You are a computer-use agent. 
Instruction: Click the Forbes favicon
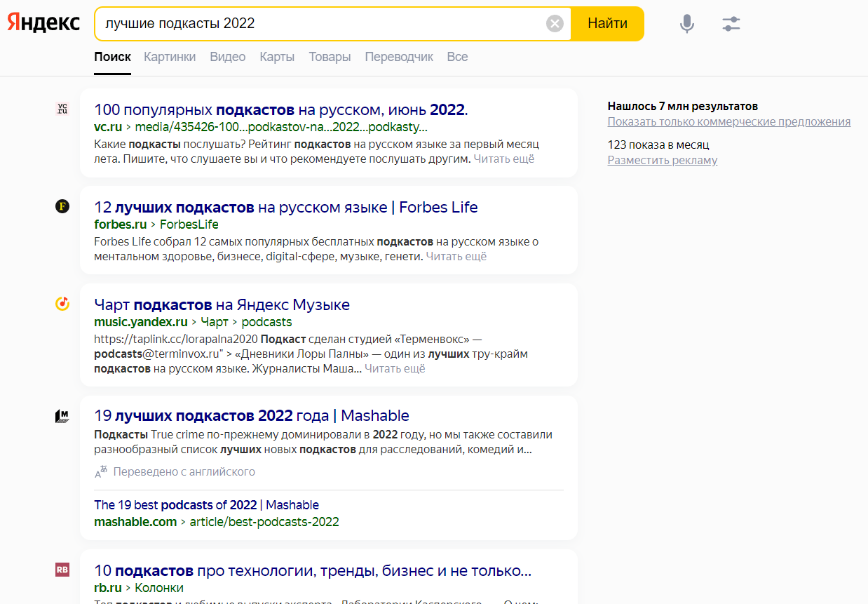tap(62, 206)
